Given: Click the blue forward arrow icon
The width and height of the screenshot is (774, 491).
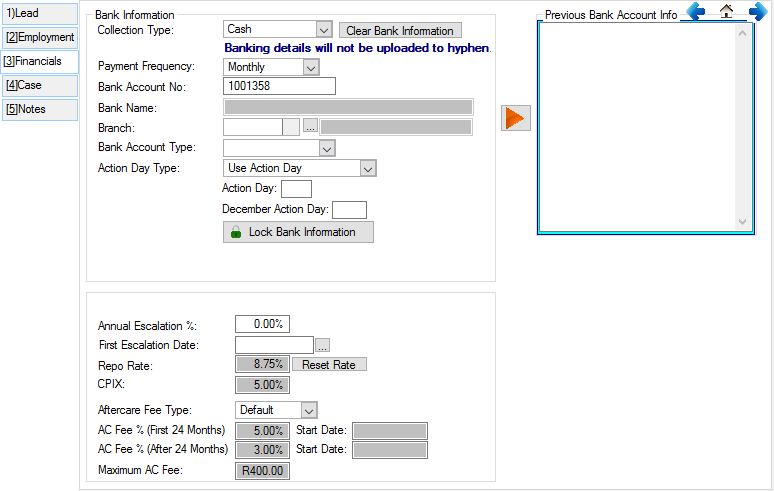Looking at the screenshot, I should [757, 11].
